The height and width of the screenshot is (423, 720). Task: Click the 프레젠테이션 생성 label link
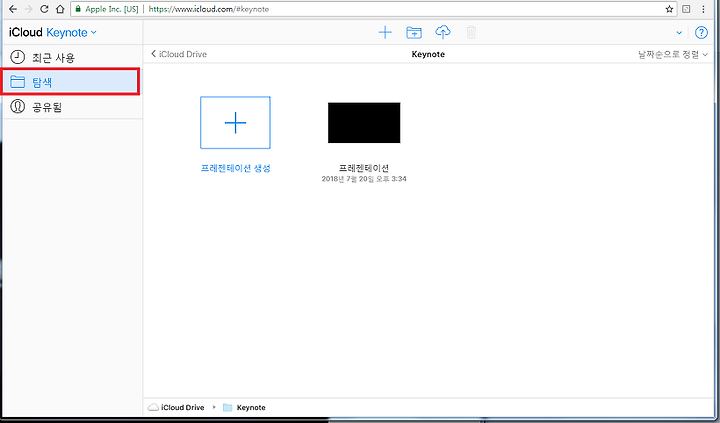pos(236,169)
